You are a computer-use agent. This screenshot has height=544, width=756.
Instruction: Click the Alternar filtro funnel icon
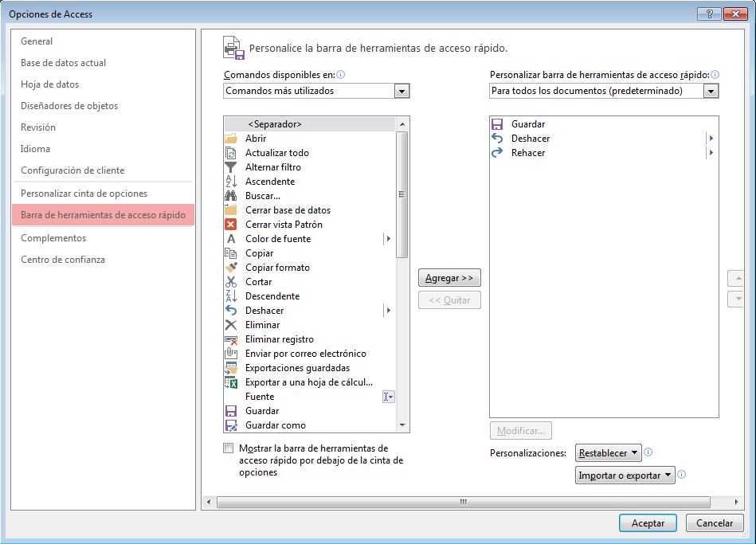coord(231,167)
